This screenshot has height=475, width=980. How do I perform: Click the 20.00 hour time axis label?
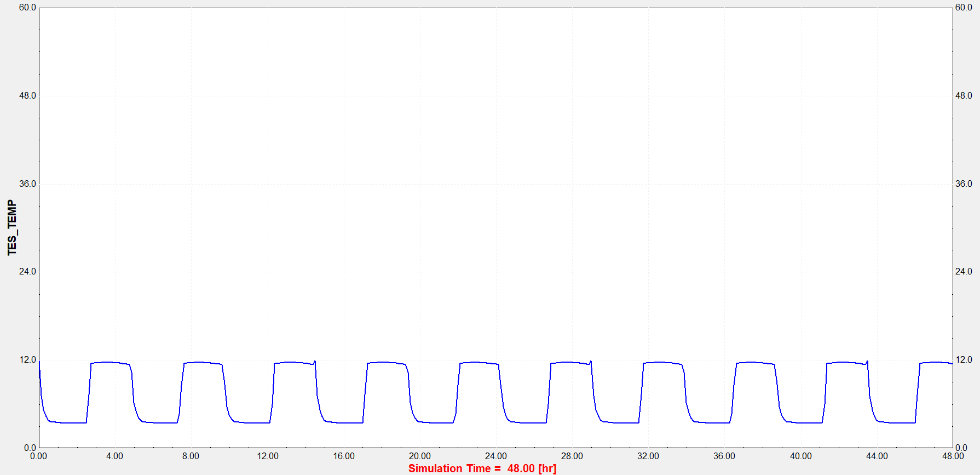419,456
